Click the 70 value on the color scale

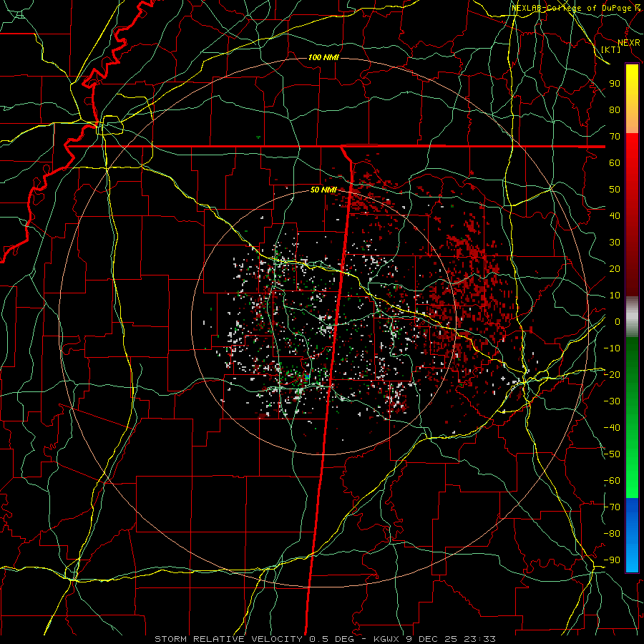pos(615,137)
